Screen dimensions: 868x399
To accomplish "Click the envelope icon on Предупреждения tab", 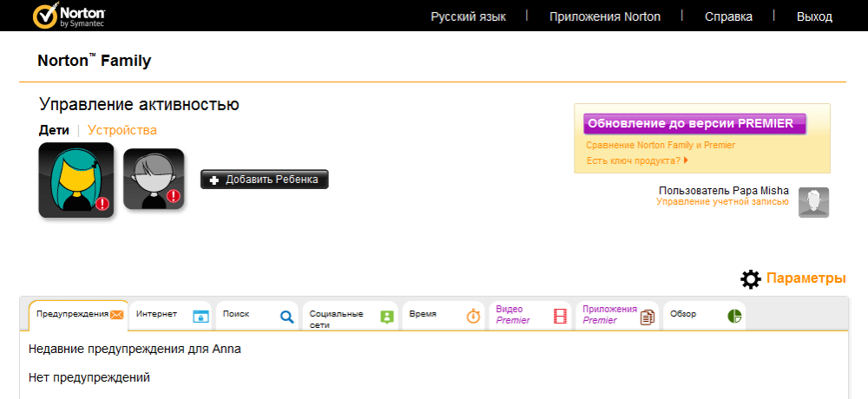I will [x=117, y=315].
